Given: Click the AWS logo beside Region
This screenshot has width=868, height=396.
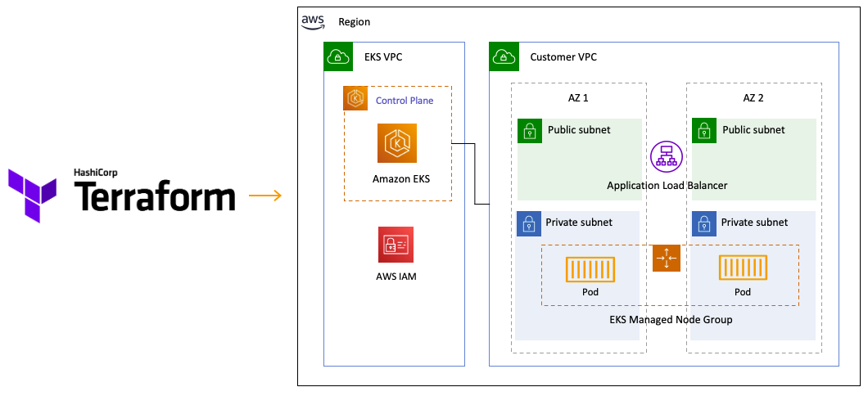Looking at the screenshot, I should pos(314,21).
